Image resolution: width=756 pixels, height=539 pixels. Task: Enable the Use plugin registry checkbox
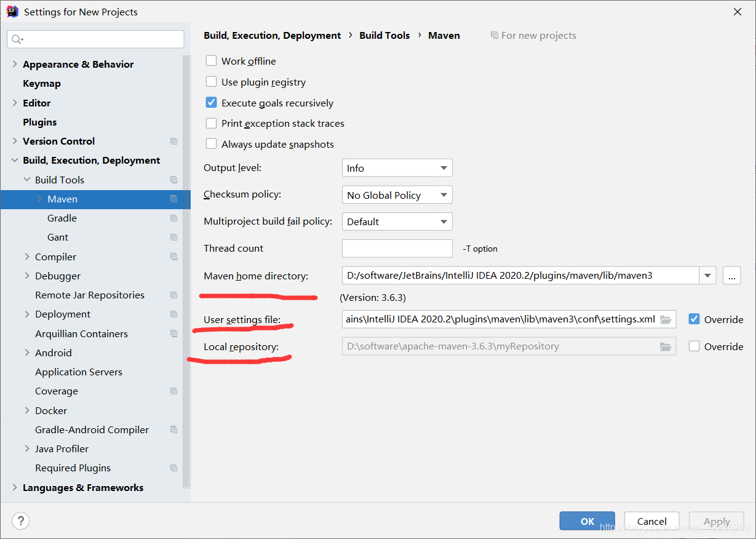(x=212, y=82)
